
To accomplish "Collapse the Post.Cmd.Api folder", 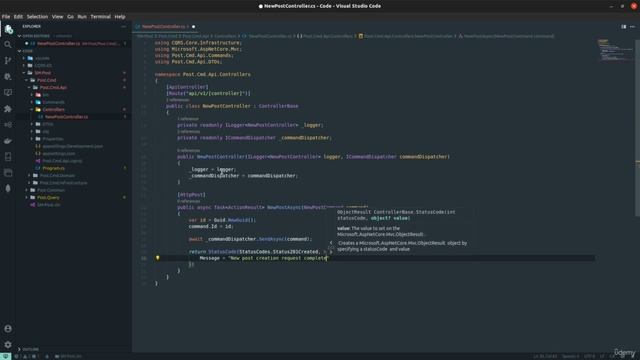I will pyautogui.click(x=53, y=87).
